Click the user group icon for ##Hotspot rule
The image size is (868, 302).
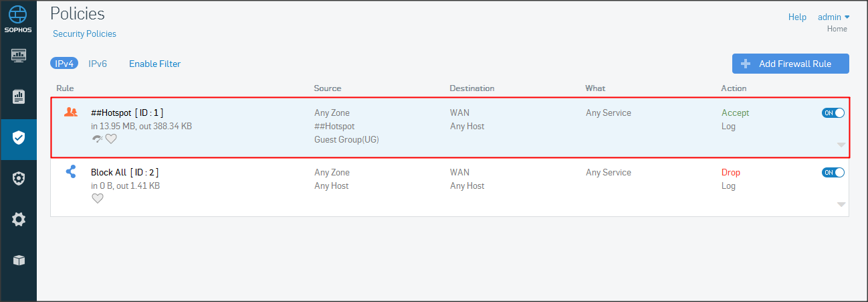[x=71, y=112]
